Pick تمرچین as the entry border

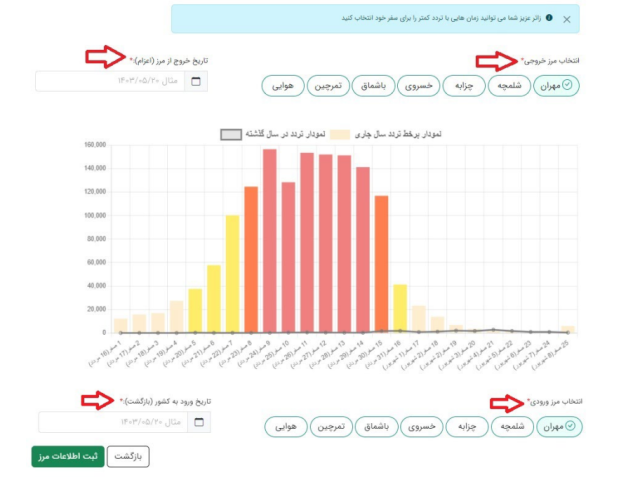pos(331,427)
